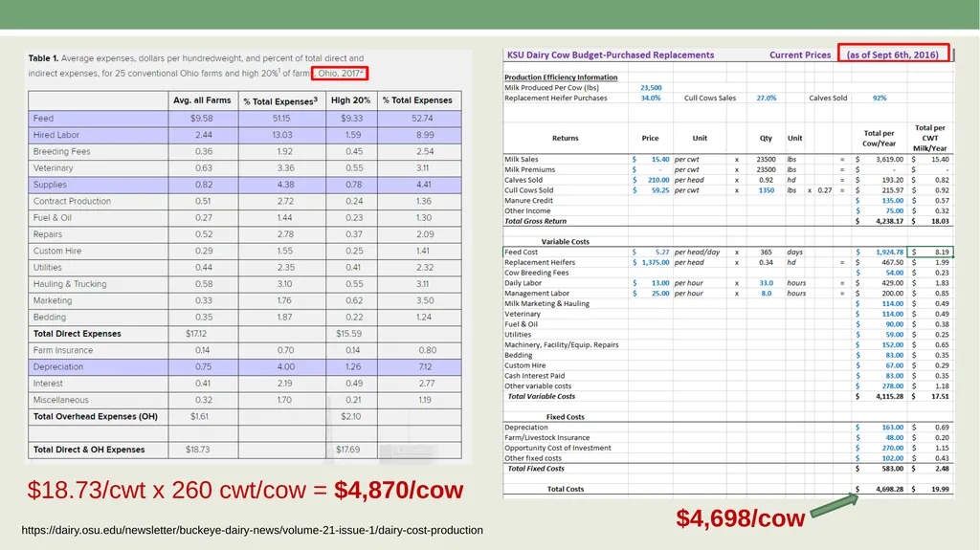980x550 pixels.
Task: Select the High 20% column header
Action: (350, 100)
